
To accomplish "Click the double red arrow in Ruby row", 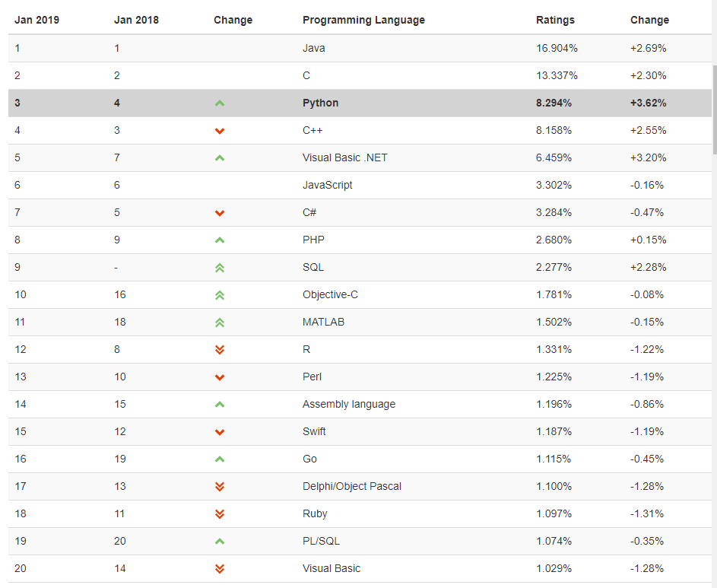I will 220,514.
